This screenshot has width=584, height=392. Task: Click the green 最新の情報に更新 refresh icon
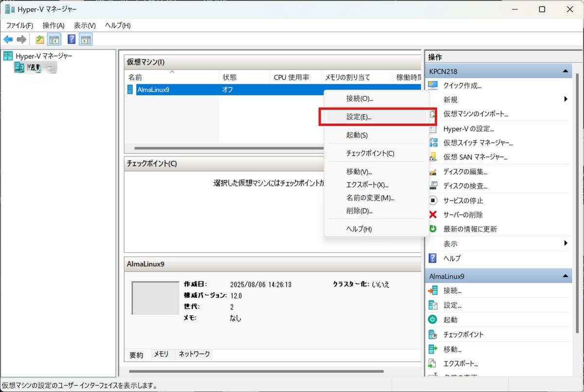click(x=433, y=229)
